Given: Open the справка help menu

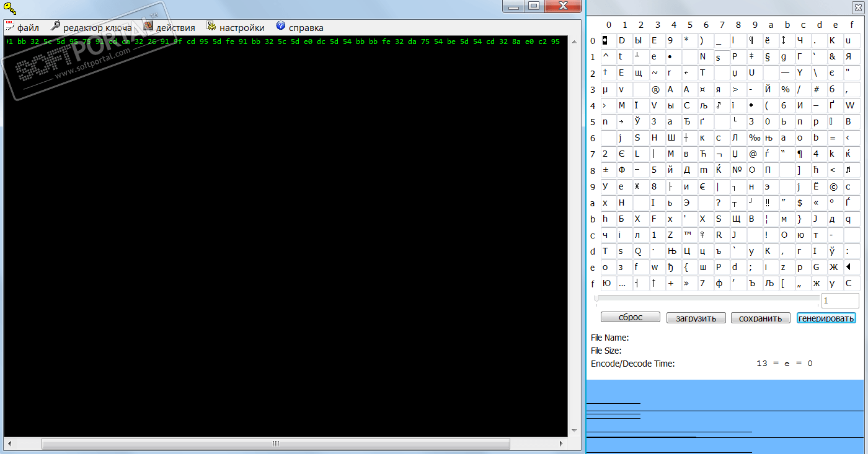Looking at the screenshot, I should [x=299, y=27].
